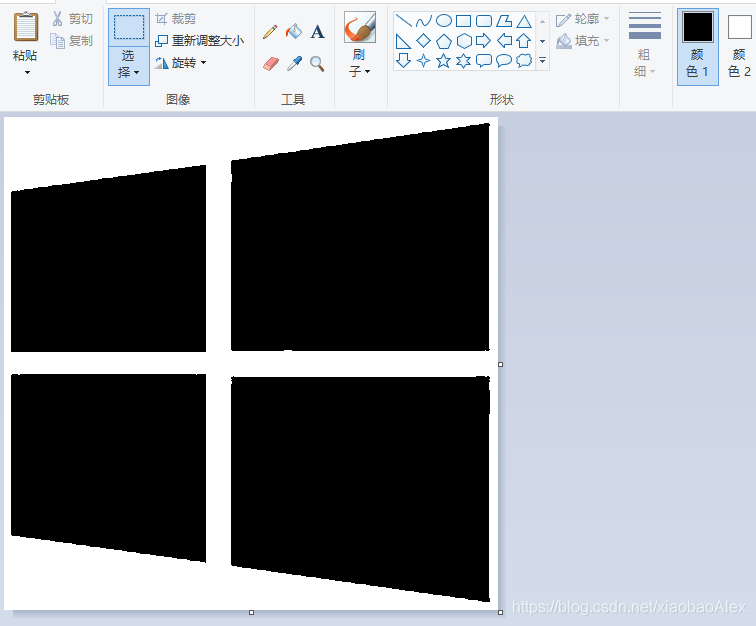Viewport: 756px width, 626px height.
Task: Choose the Oval callout shape
Action: coord(504,61)
